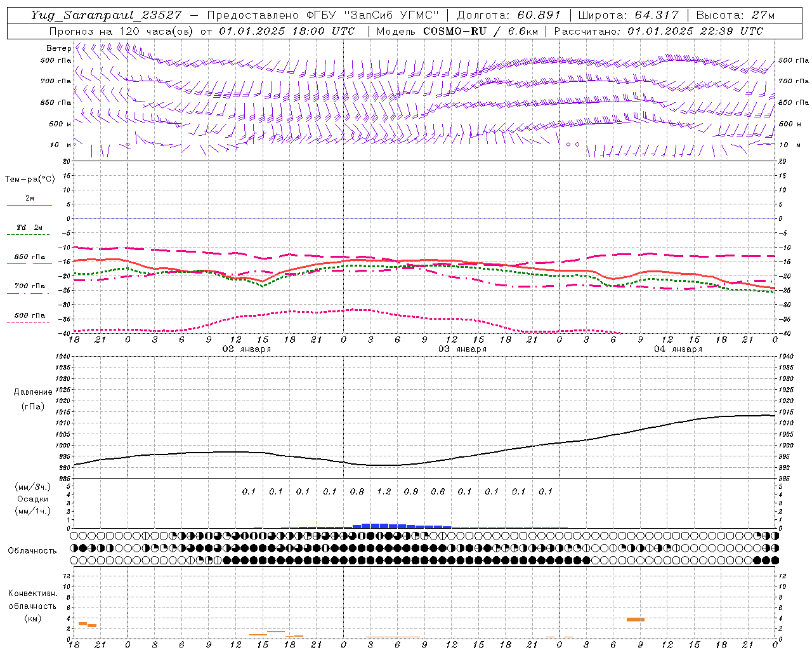
Task: Click the precipitation value '0.8'
Action: tap(357, 492)
